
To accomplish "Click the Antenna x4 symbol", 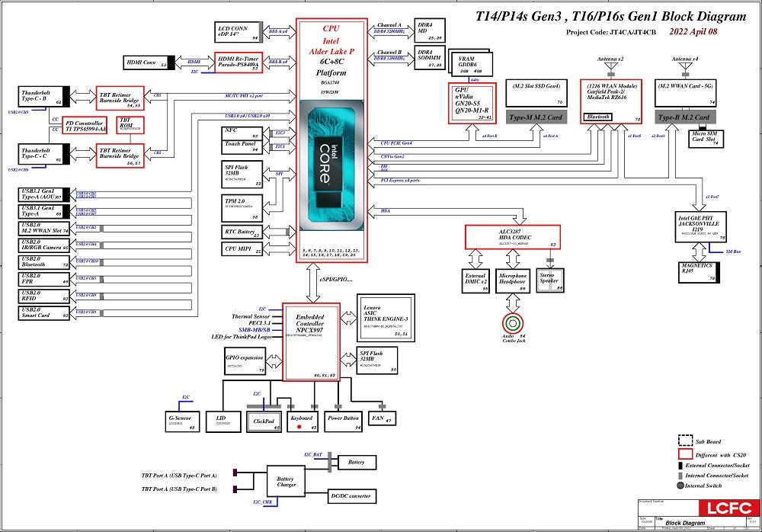I will [x=685, y=68].
